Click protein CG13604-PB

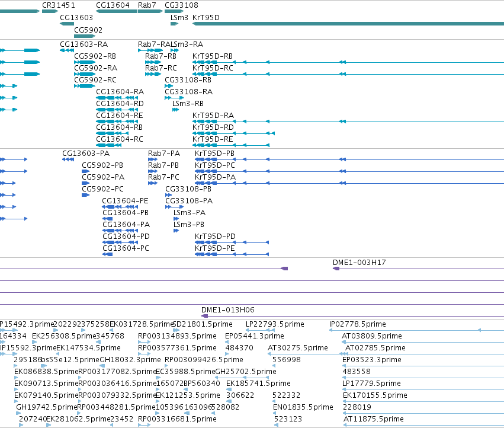(x=126, y=213)
